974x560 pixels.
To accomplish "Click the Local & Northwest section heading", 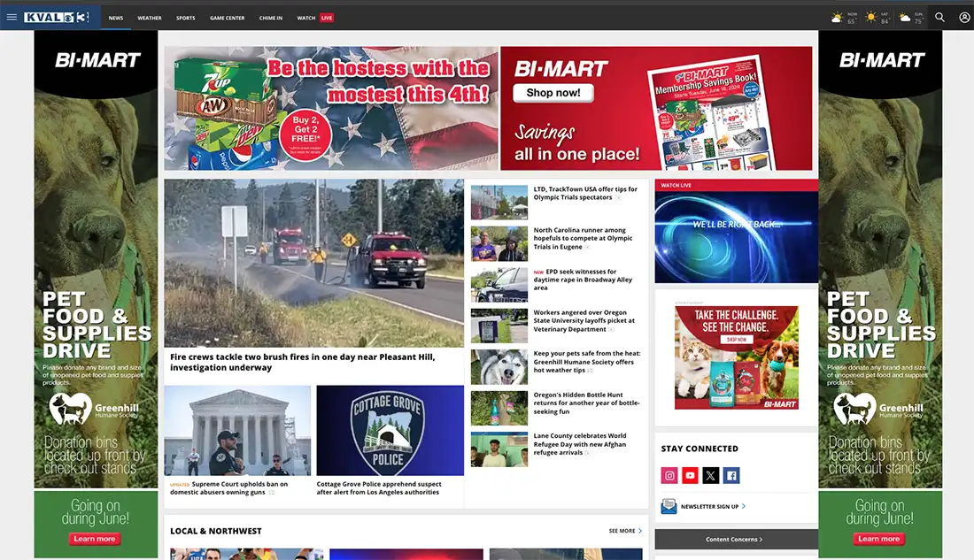I will pyautogui.click(x=215, y=531).
